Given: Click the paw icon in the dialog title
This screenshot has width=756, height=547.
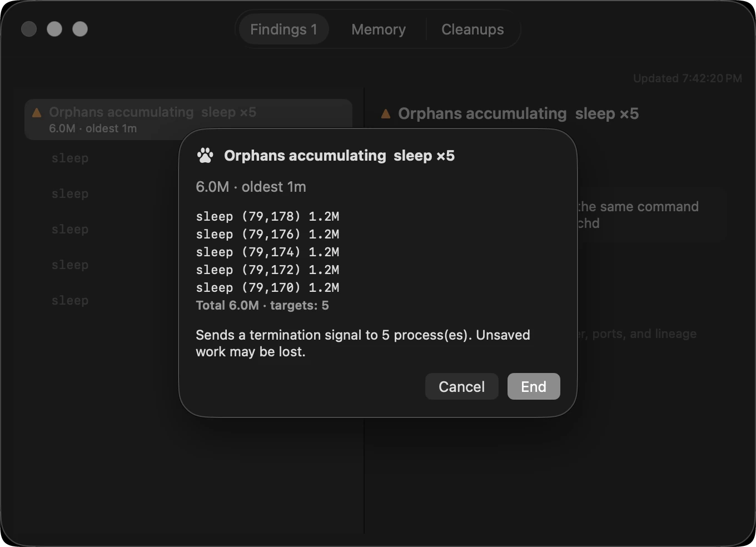Looking at the screenshot, I should point(205,156).
